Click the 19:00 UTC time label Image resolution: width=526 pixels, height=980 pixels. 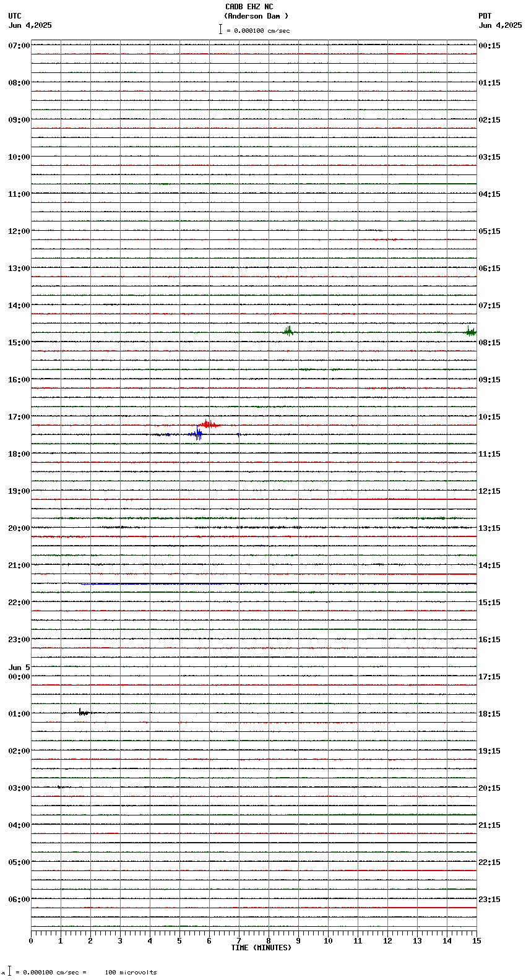click(x=19, y=491)
